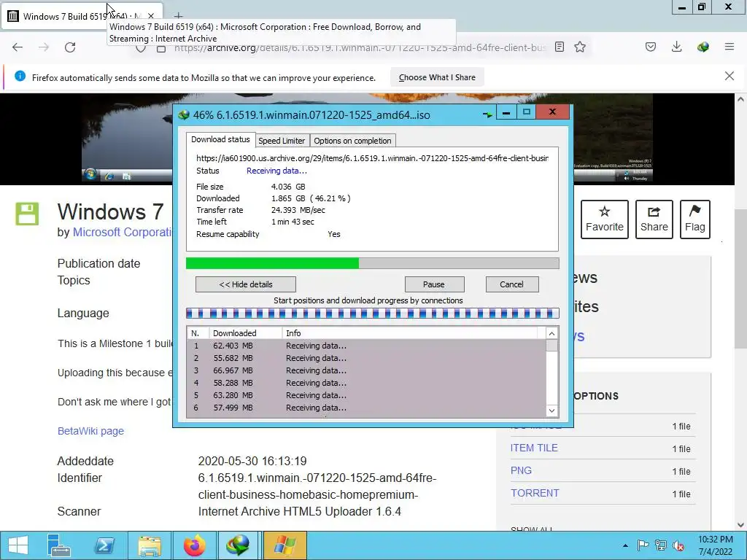Click Choose What I Share button
Screen dimensions: 747x560
coord(437,77)
